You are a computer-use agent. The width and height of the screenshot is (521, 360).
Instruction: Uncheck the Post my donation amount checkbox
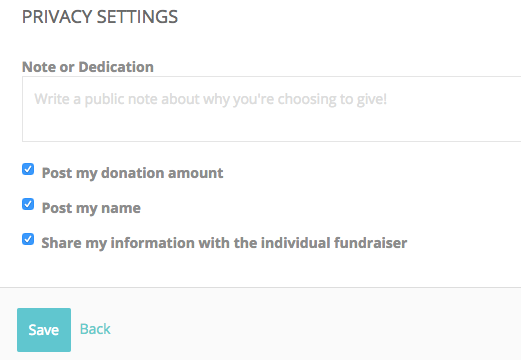pos(28,169)
